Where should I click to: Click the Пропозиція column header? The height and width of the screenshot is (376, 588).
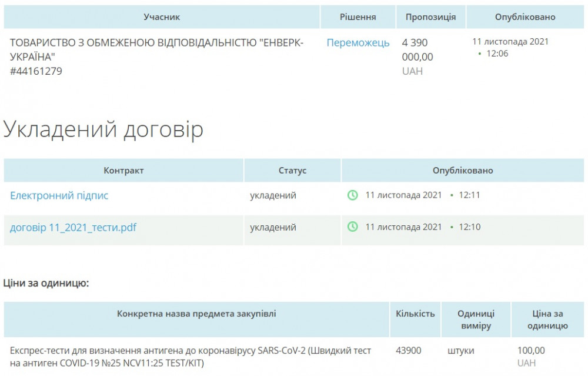[x=430, y=17]
